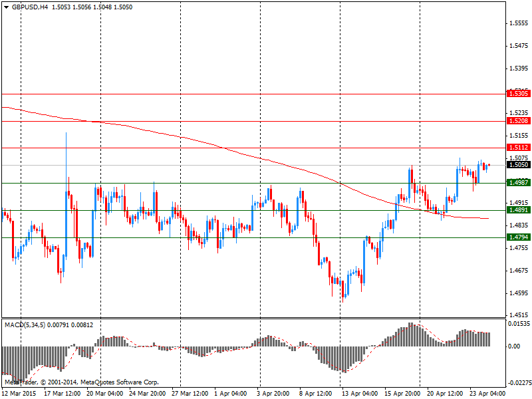Click the 17 Mar 12:00 time label
532x399 pixels.
pos(63,394)
